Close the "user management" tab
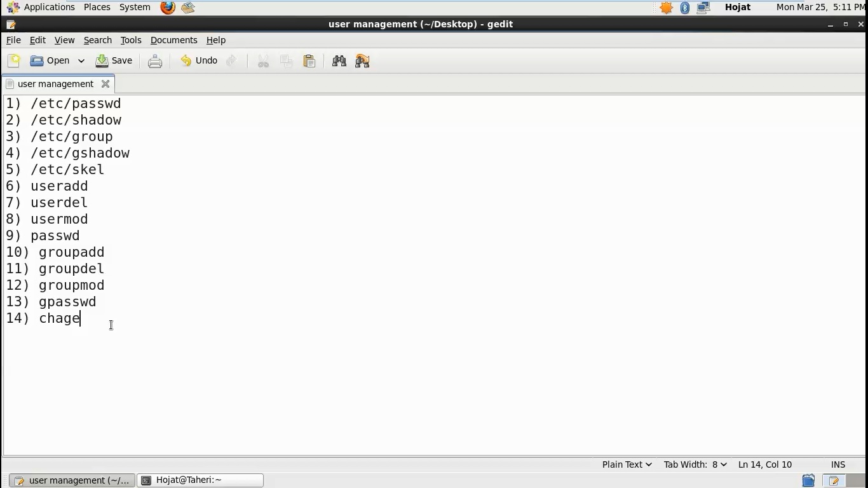Viewport: 868px width, 488px height. tap(105, 84)
